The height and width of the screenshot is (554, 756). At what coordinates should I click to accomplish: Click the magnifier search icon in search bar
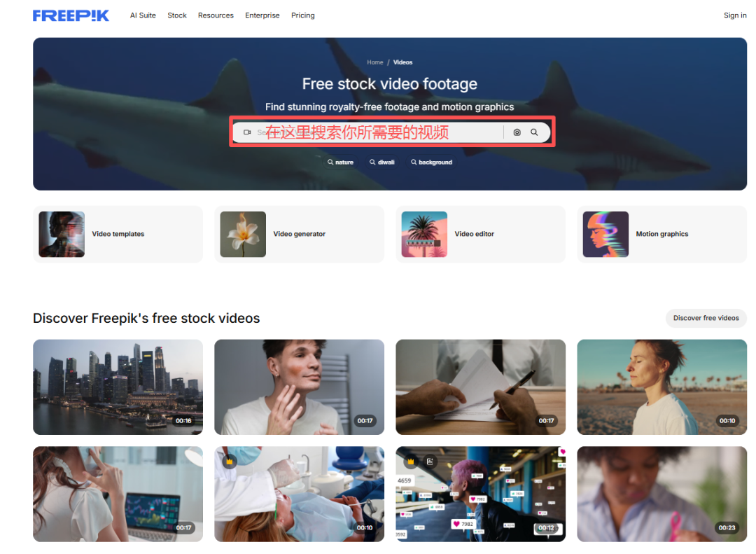(534, 132)
